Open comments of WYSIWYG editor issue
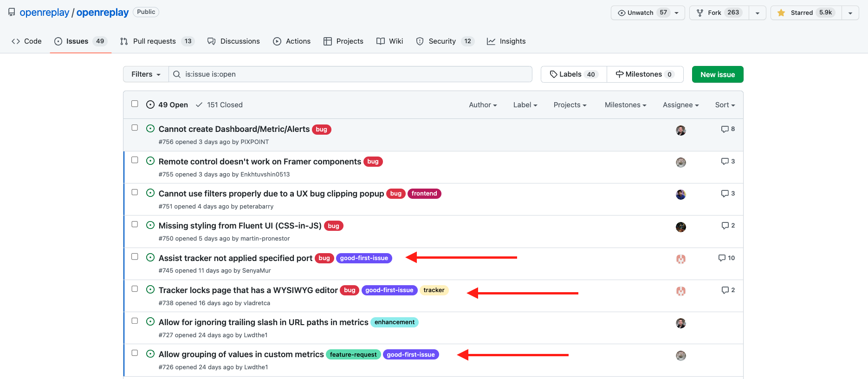This screenshot has width=868, height=379. [728, 290]
